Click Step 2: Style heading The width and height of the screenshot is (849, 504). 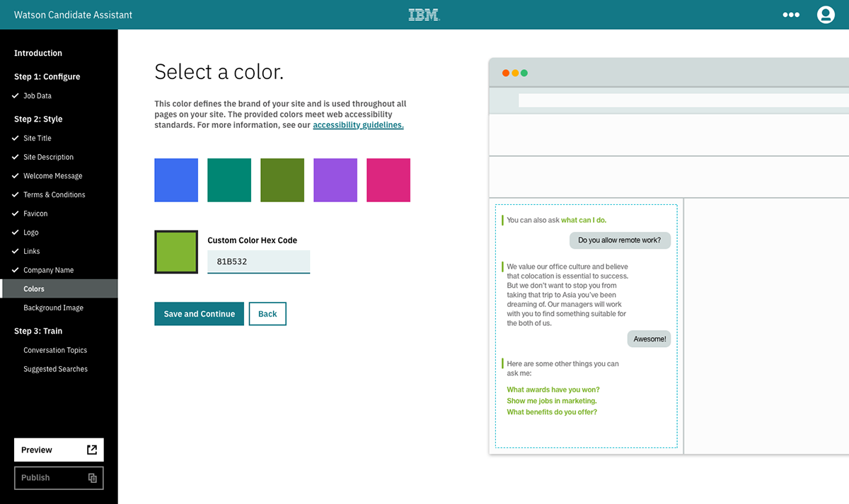coord(38,119)
